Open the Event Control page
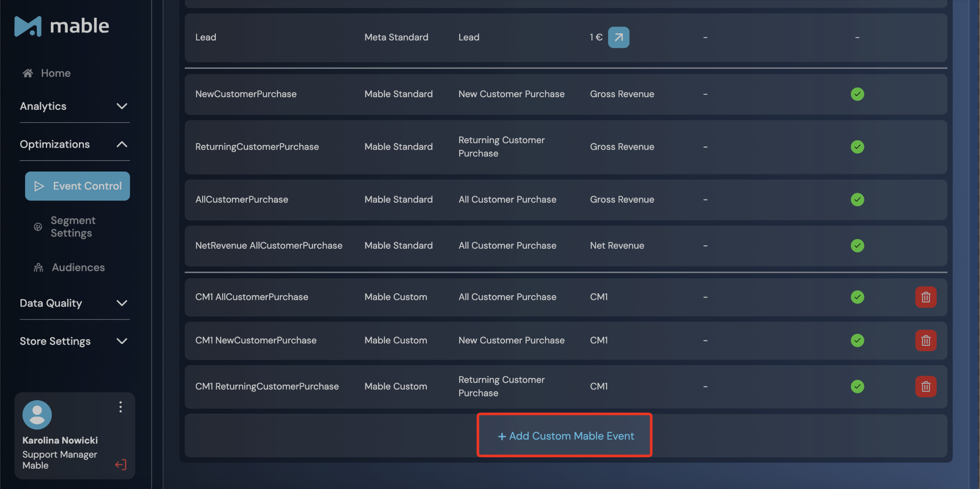The image size is (980, 489). pos(77,186)
